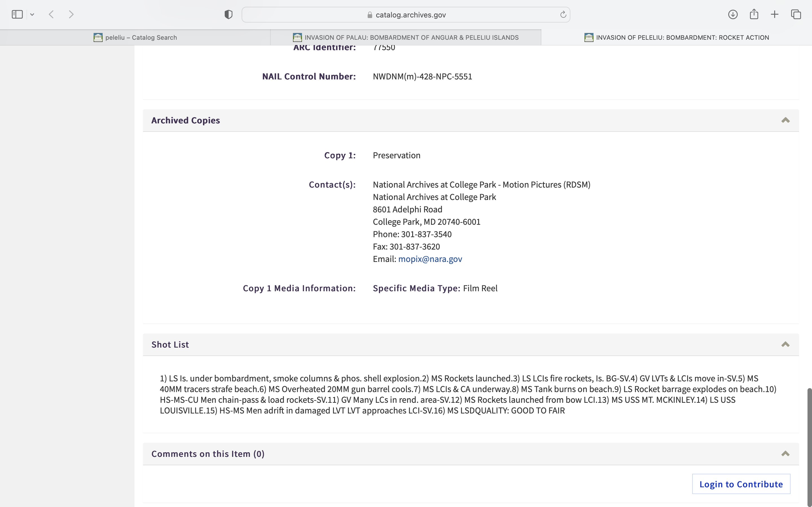Click the catalog.archives.gov address bar

coord(406,15)
